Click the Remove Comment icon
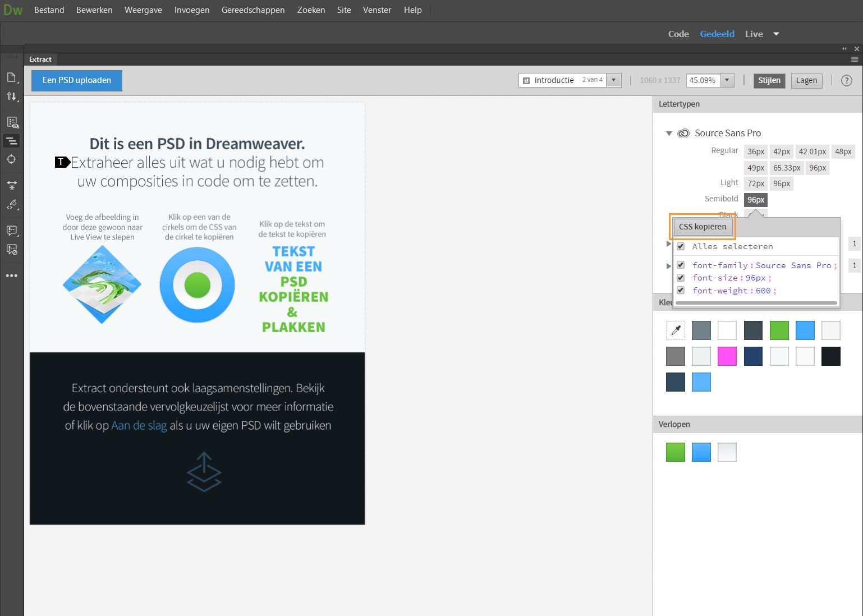This screenshot has height=616, width=863. click(12, 250)
